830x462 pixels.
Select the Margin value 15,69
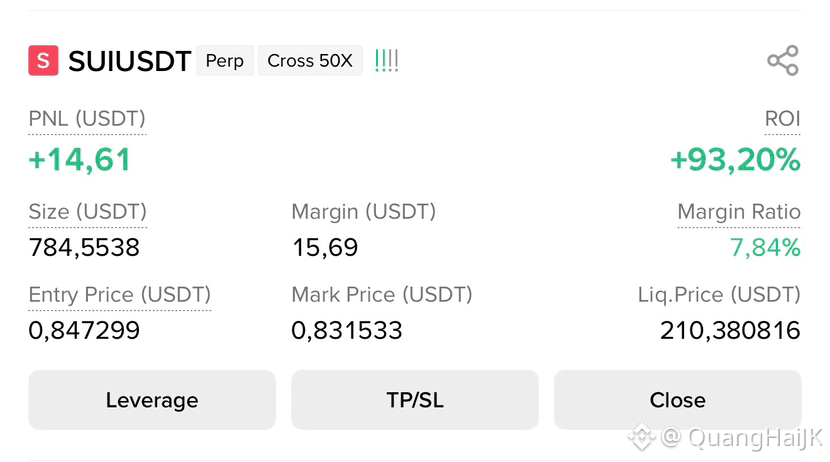pos(325,248)
